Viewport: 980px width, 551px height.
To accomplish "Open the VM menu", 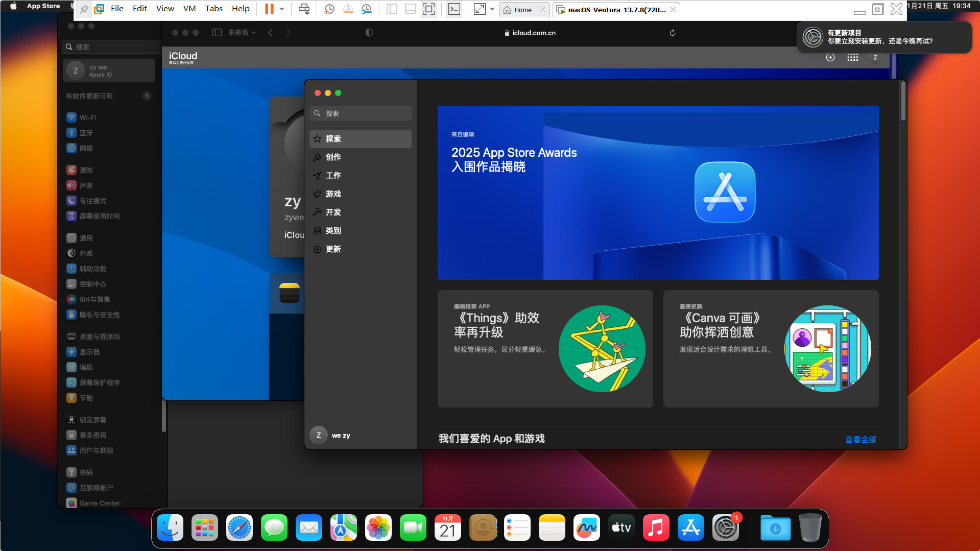I will 189,9.
